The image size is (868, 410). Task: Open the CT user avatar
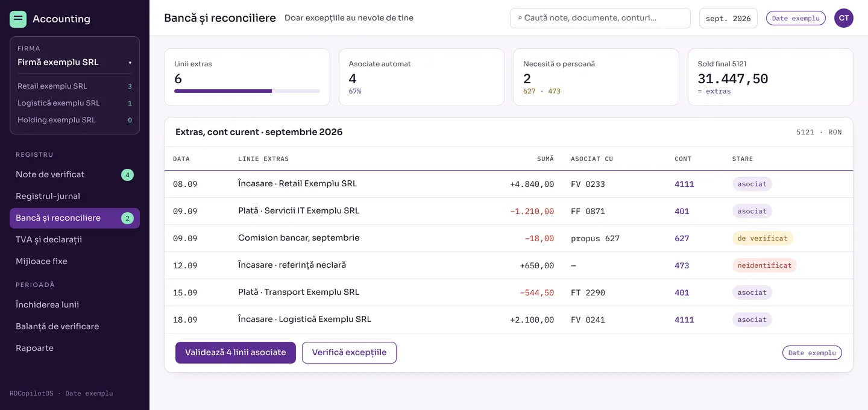pos(844,18)
